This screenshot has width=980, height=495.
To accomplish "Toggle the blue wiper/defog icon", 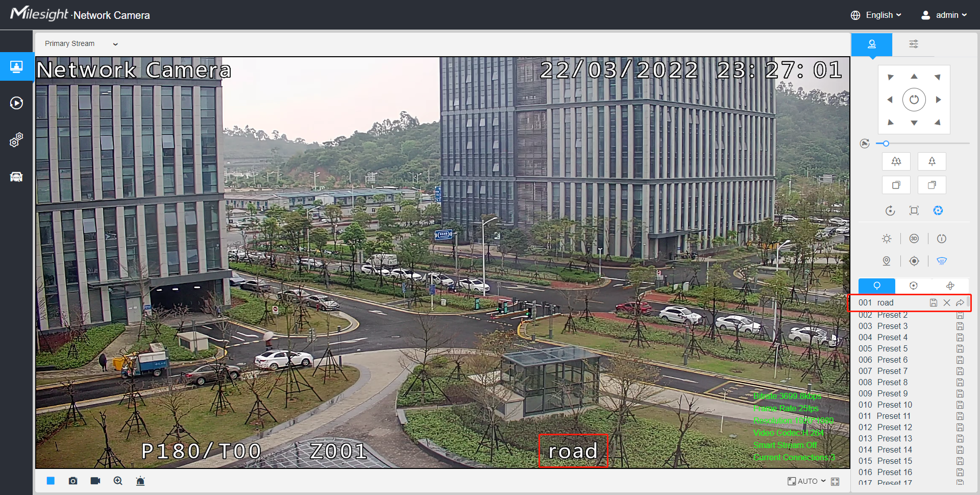I will [942, 261].
